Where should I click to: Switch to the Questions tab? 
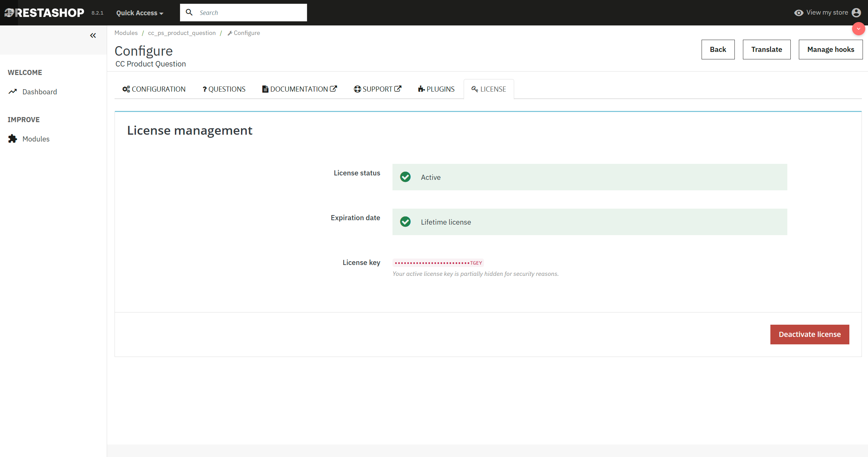click(x=224, y=89)
